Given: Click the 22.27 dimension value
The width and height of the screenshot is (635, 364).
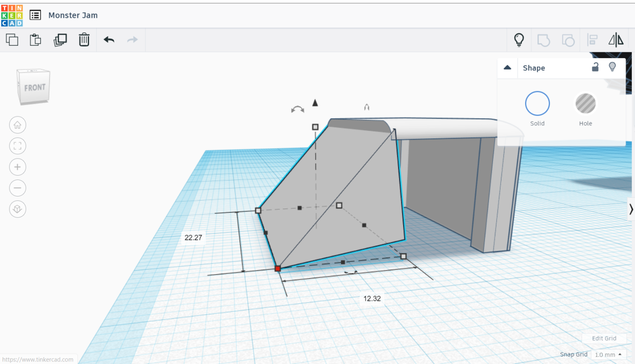Looking at the screenshot, I should coord(193,238).
